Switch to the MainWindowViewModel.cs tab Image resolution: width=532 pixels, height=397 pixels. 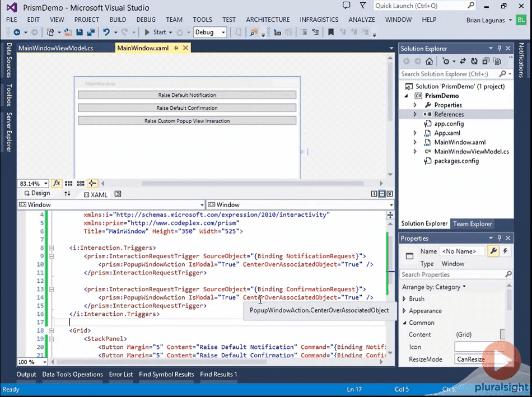point(55,48)
